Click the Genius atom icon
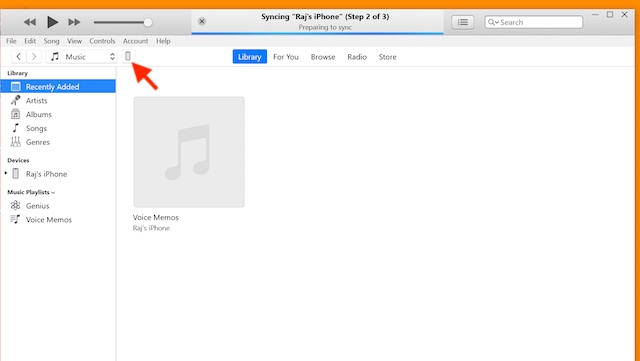 16,205
